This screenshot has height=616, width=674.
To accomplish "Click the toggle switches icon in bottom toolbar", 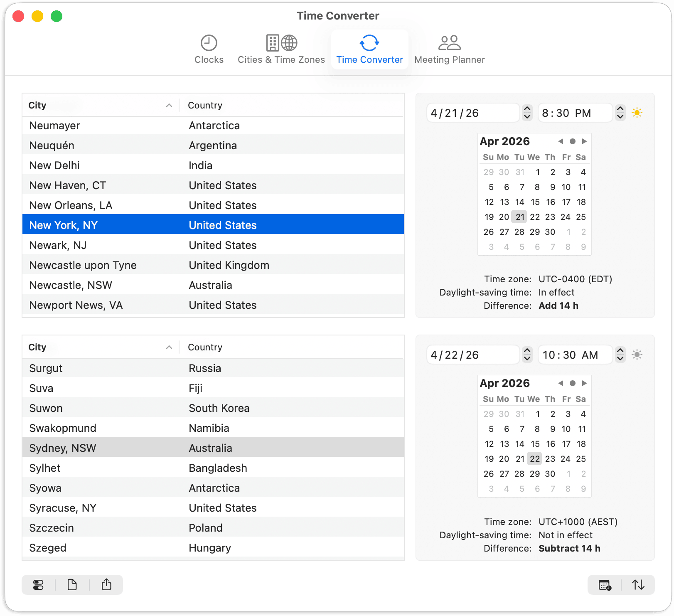I will (38, 585).
